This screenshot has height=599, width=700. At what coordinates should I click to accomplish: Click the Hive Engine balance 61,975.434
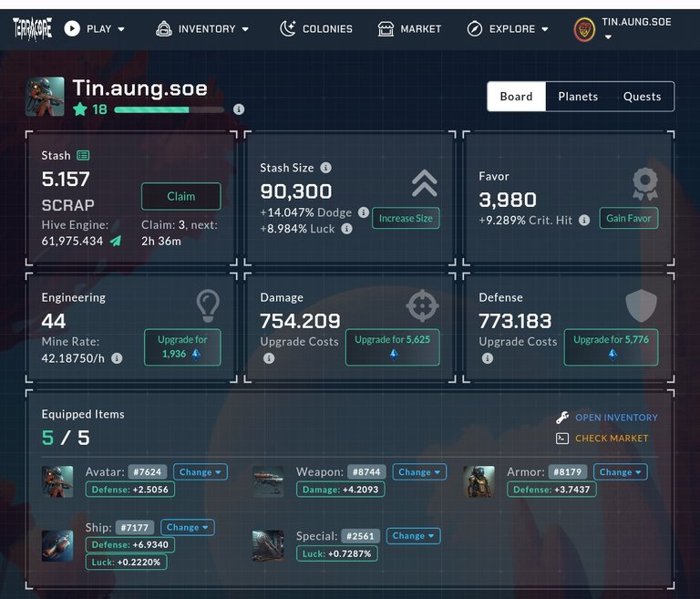[x=72, y=242]
